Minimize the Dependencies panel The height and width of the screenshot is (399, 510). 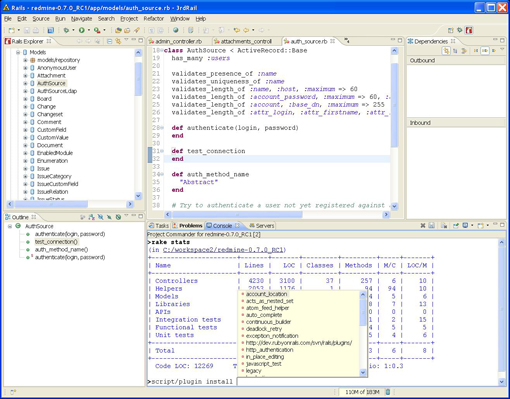tap(495, 40)
